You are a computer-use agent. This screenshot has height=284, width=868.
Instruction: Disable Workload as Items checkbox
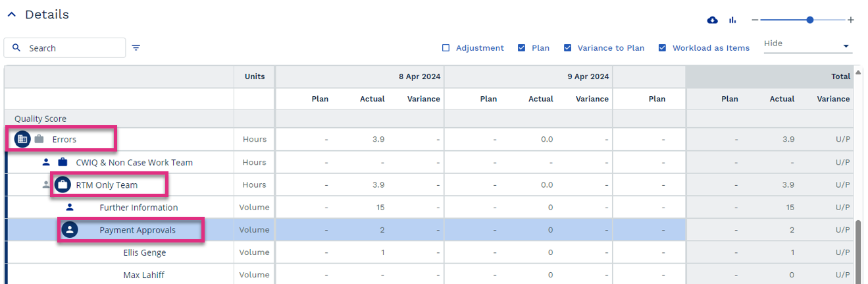click(x=662, y=48)
